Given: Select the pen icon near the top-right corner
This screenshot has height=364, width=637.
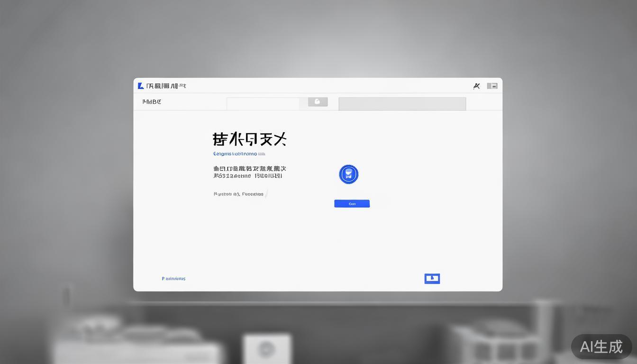Looking at the screenshot, I should pyautogui.click(x=477, y=86).
